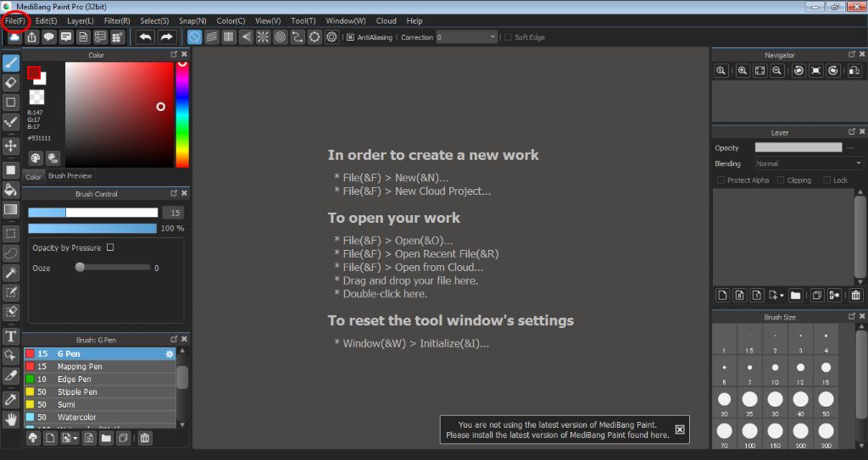Click Zoom In in Navigator panel
This screenshot has height=460, width=868.
[743, 70]
